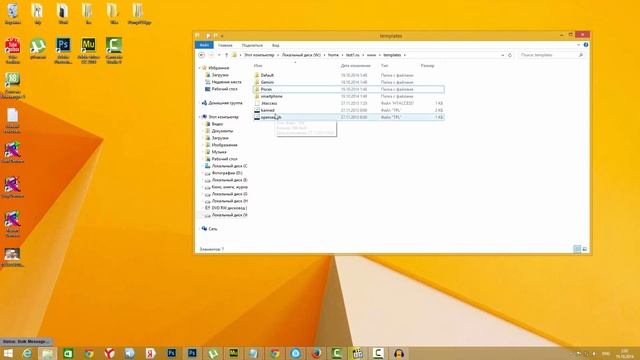Open Adobe Muse desktop shortcut
640x360 pixels.
88,50
